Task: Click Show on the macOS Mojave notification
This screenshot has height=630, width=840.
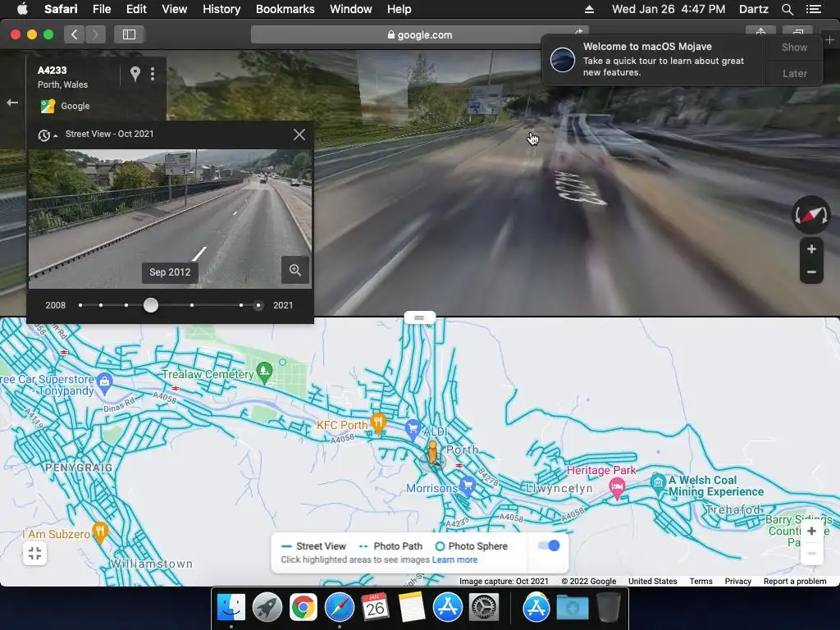Action: tap(794, 47)
